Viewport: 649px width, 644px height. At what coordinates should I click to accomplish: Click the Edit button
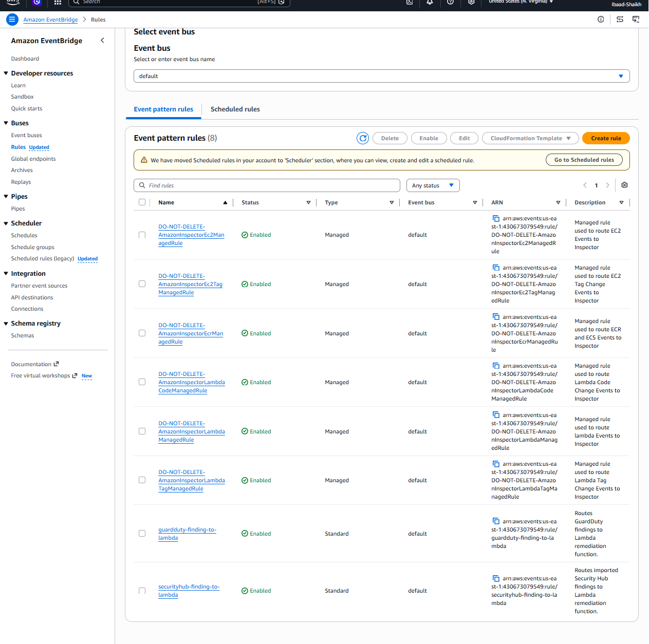point(465,138)
